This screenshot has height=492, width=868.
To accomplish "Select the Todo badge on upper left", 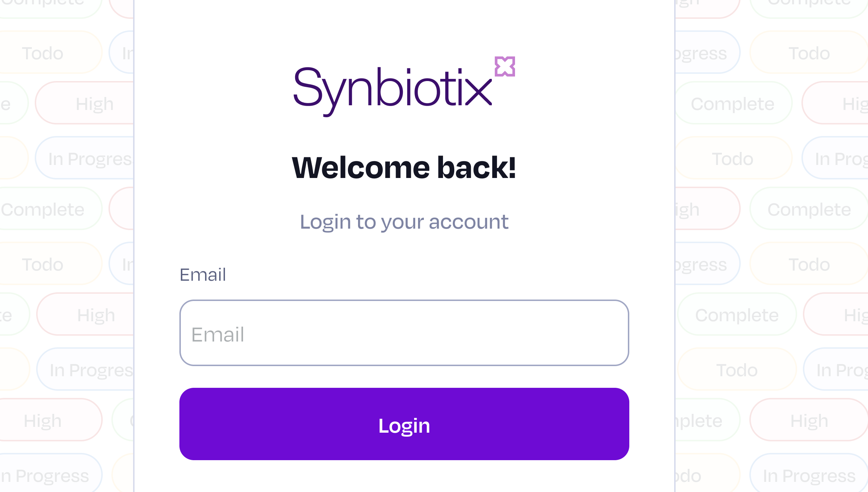I will tap(42, 53).
